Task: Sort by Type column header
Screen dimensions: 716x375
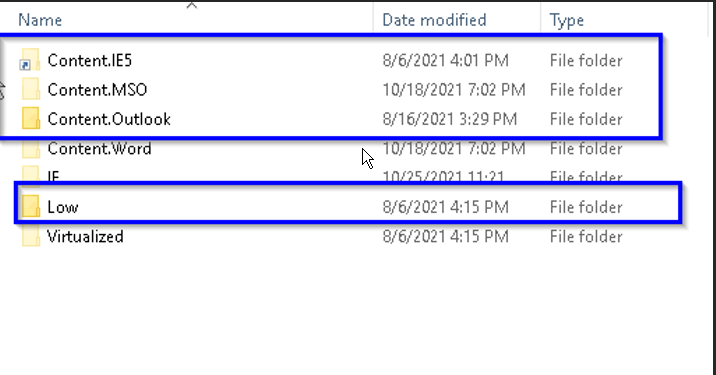Action: (x=567, y=20)
